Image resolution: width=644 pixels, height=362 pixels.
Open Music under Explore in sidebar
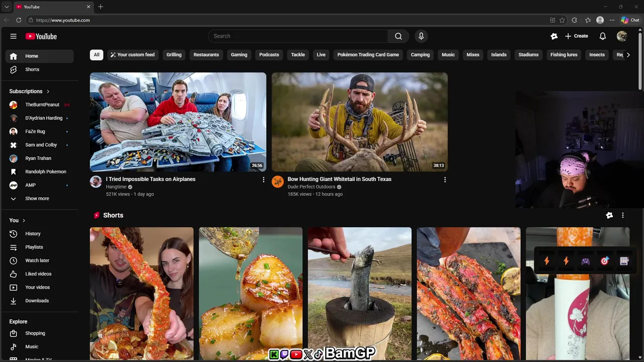40,347
